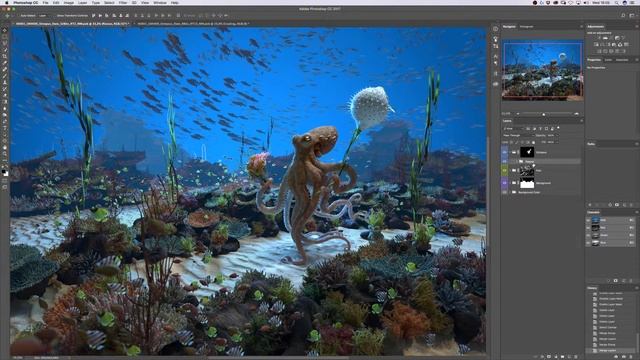The height and width of the screenshot is (360, 640).
Task: Select the RGB channel row
Action: point(611,220)
